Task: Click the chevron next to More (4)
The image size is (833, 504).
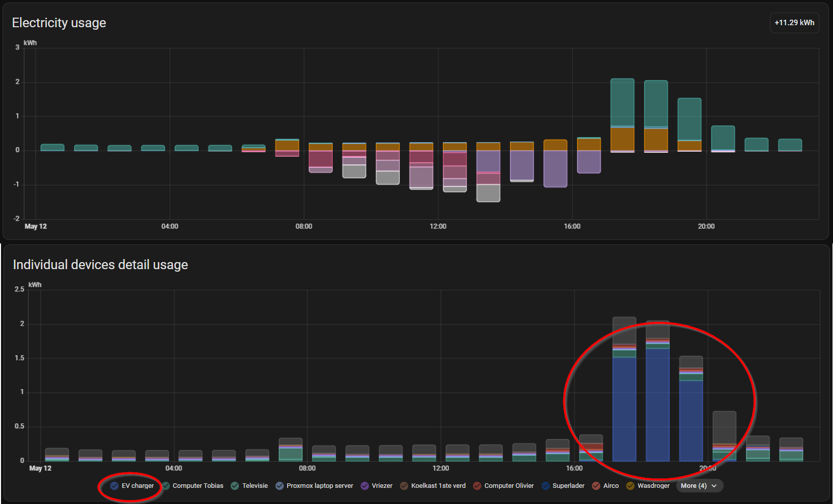Action: 714,486
